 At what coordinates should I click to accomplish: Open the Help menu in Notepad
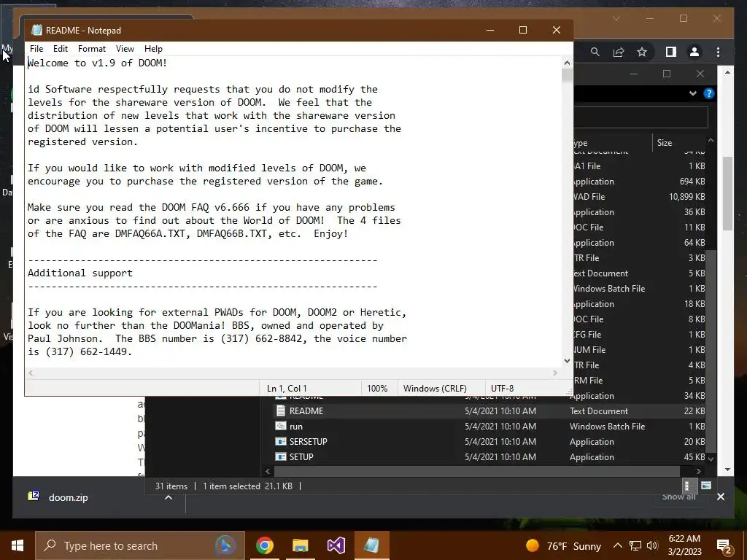pyautogui.click(x=153, y=49)
